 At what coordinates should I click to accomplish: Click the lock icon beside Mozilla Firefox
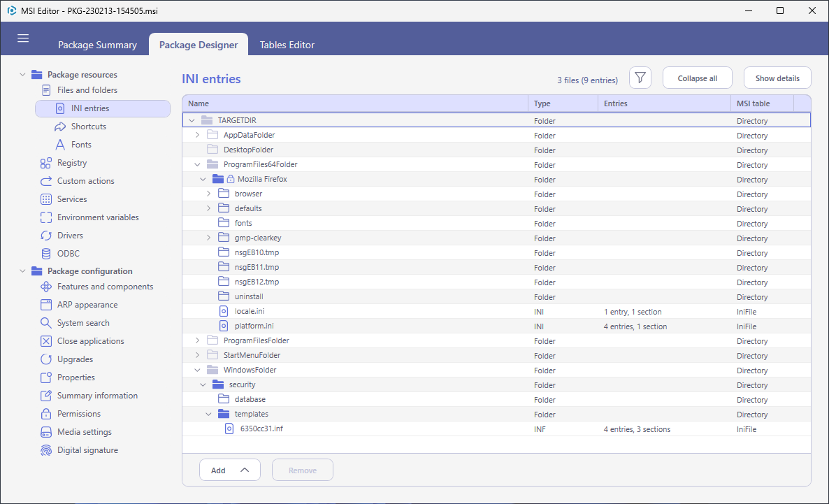[231, 179]
